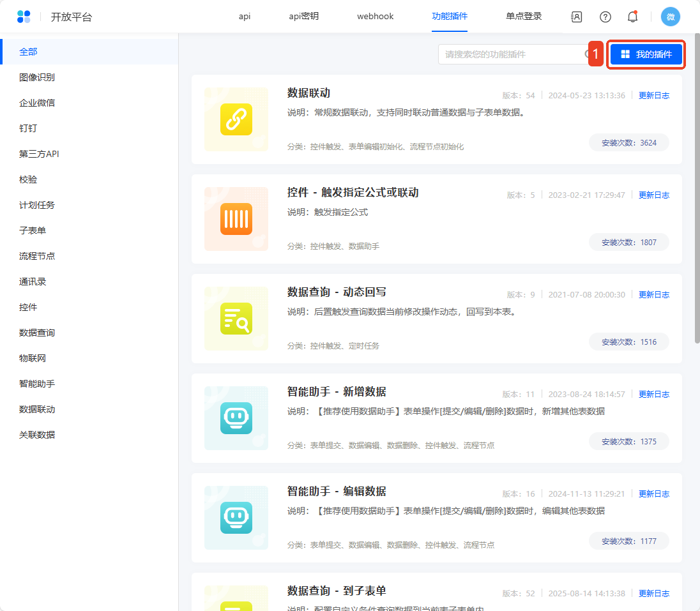Click the 控件 - 触发指定公式或联动 plugin icon
Image resolution: width=700 pixels, height=611 pixels.
click(x=236, y=219)
